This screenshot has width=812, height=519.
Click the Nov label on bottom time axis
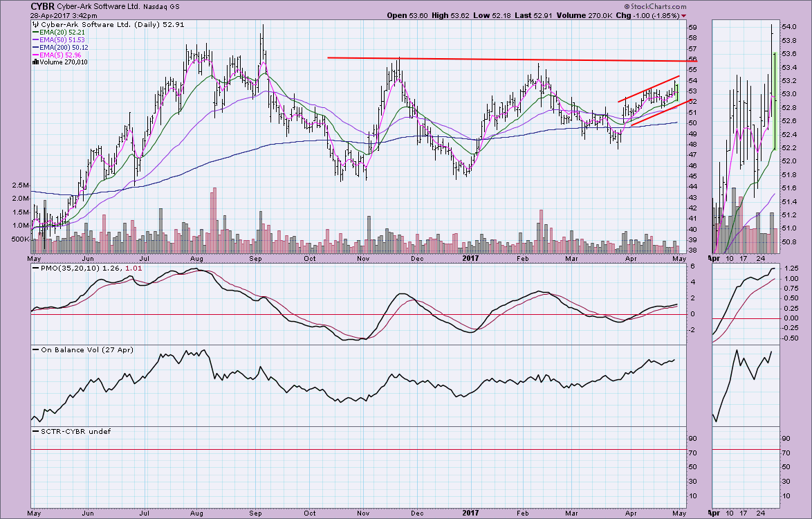click(364, 513)
